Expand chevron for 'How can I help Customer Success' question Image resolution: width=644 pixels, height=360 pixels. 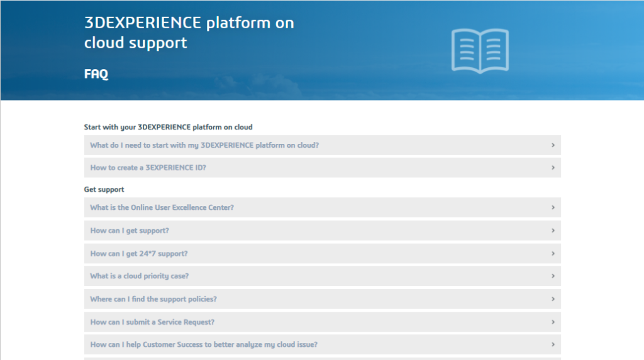(x=553, y=344)
